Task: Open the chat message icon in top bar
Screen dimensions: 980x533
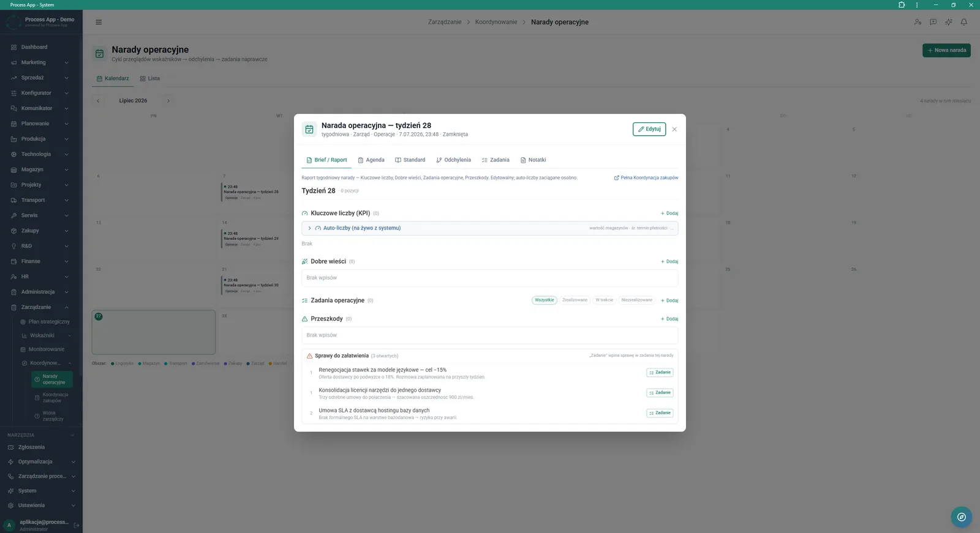Action: tap(933, 22)
